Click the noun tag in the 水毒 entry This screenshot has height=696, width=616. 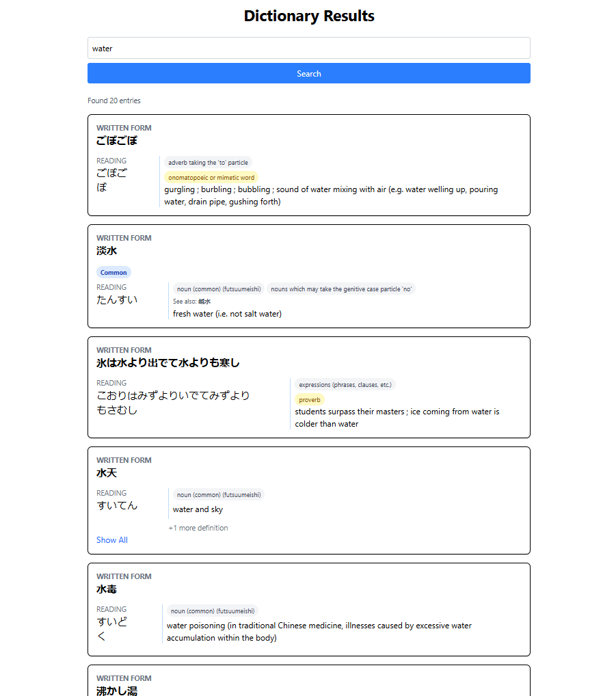[x=213, y=611]
